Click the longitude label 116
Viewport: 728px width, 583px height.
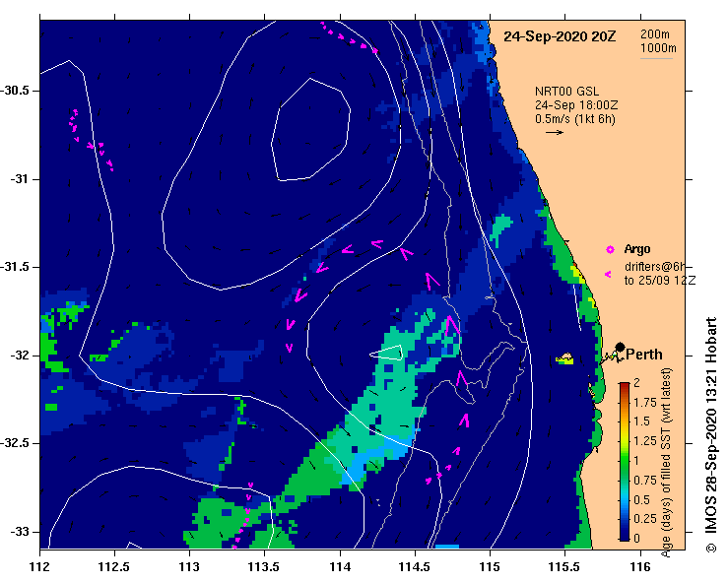coord(640,567)
